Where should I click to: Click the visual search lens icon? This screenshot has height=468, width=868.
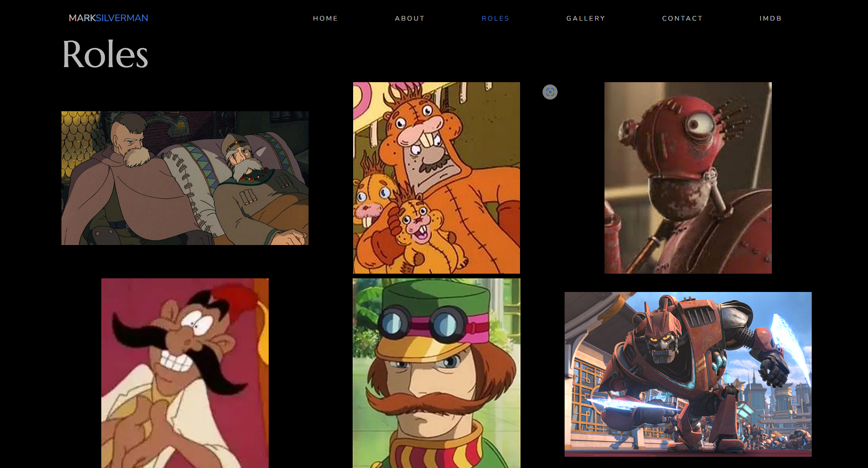550,92
